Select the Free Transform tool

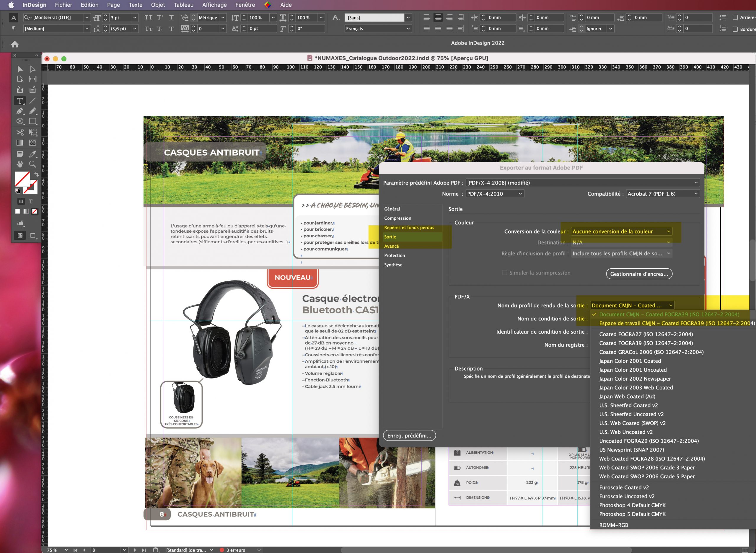[x=32, y=132]
